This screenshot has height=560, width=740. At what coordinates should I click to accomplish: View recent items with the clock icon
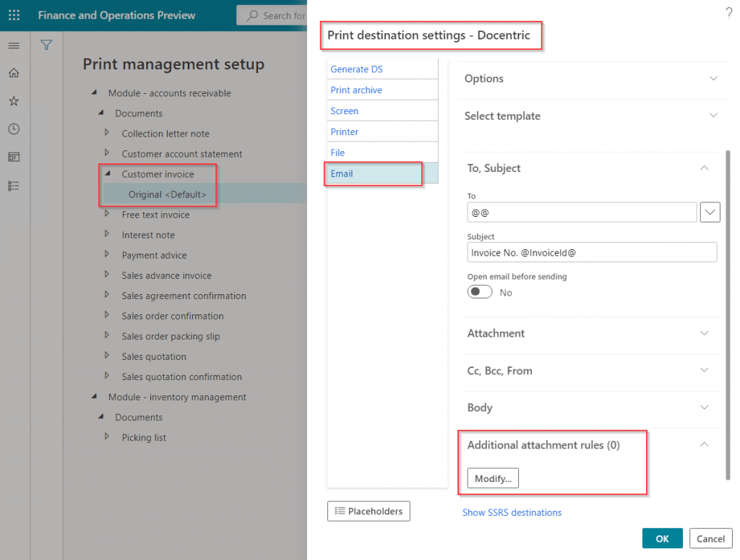(x=13, y=129)
